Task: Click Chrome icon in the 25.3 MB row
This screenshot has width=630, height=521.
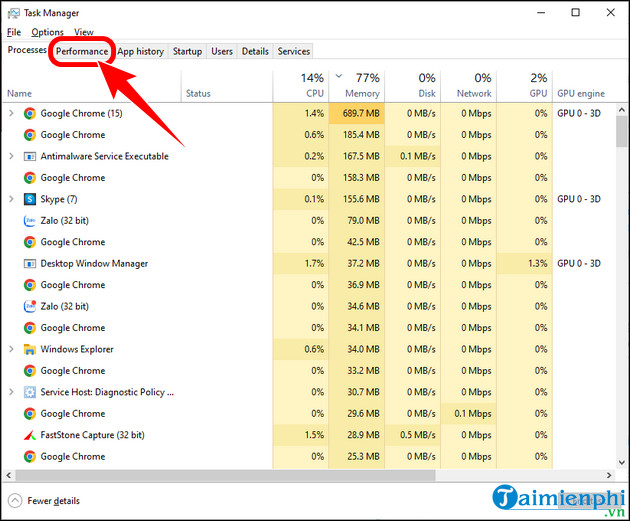Action: pyautogui.click(x=29, y=457)
